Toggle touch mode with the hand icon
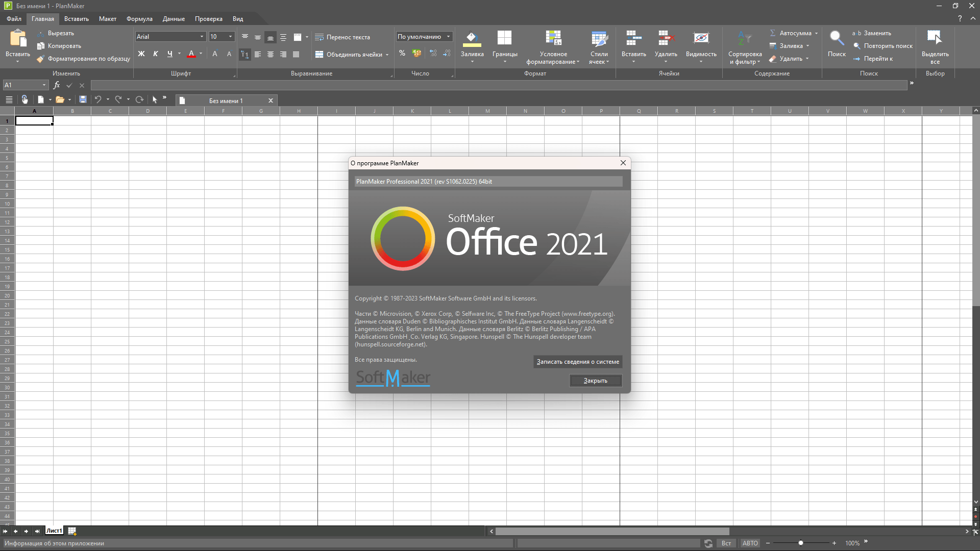 24,100
